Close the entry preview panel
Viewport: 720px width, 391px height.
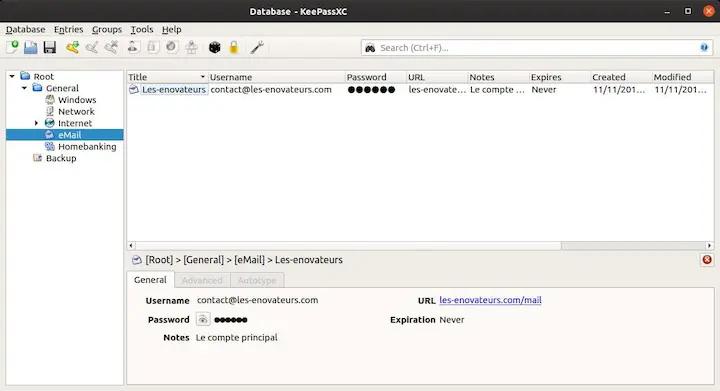click(707, 260)
